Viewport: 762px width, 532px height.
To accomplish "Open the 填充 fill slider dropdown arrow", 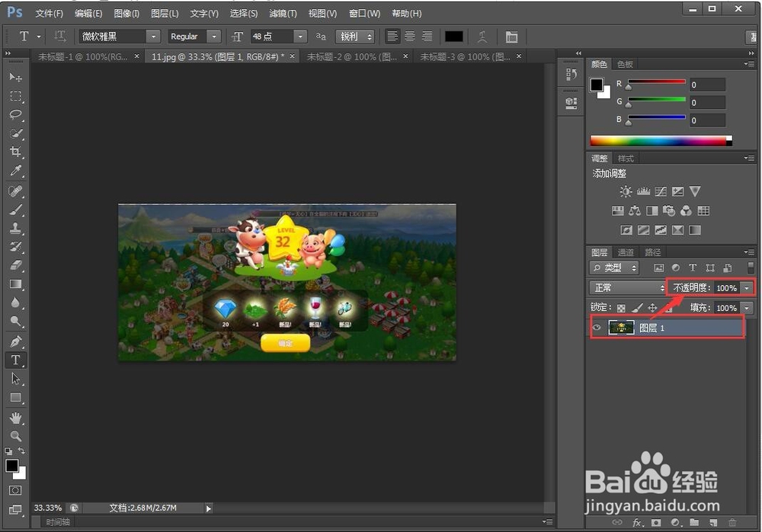I will [x=747, y=308].
